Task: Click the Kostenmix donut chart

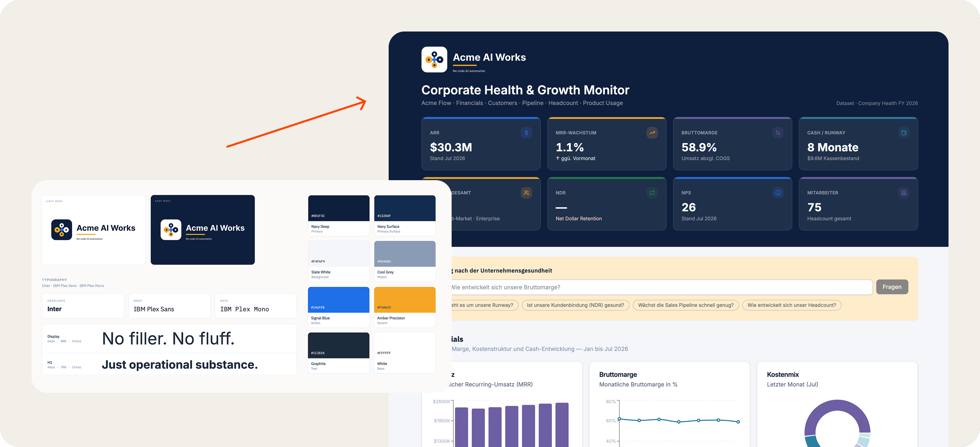Action: [837, 423]
